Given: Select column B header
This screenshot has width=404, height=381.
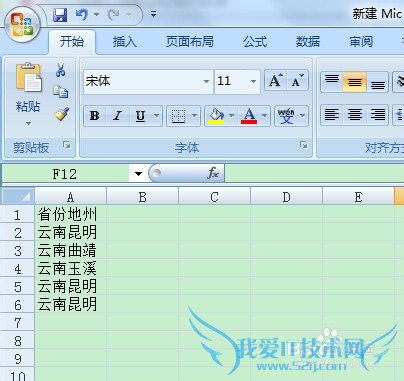Looking at the screenshot, I should point(143,197).
